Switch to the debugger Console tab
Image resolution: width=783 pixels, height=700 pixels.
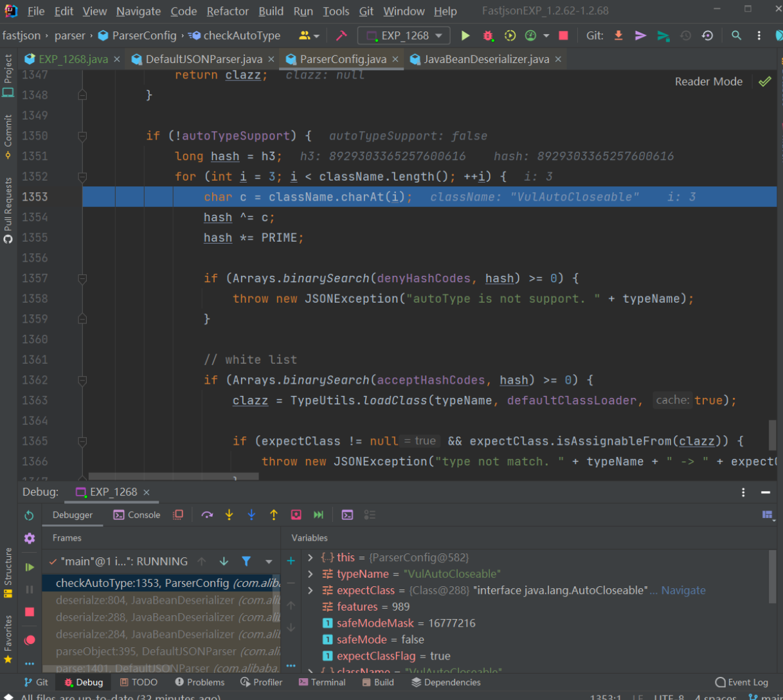tap(136, 515)
